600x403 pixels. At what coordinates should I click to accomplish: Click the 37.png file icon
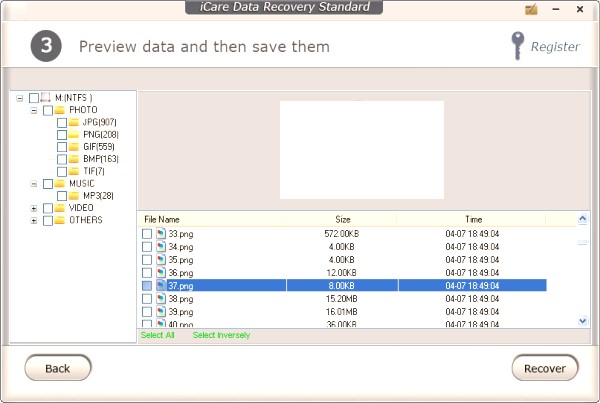pos(161,286)
